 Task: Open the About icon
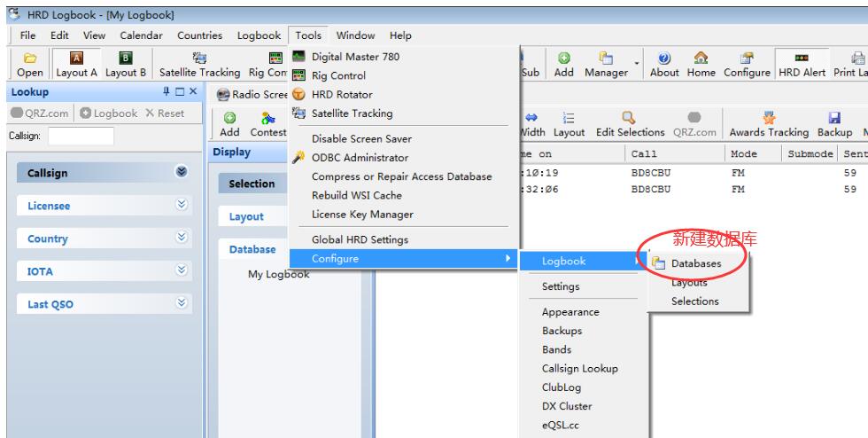[x=664, y=65]
